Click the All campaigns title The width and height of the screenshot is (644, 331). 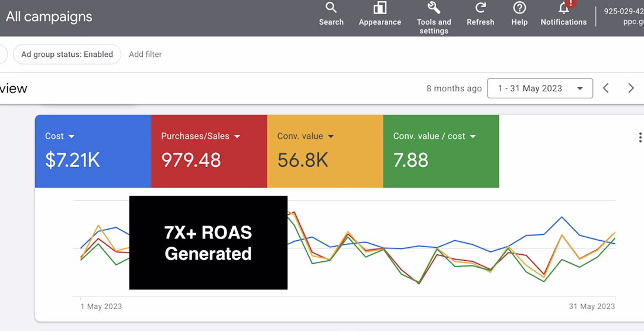point(49,17)
